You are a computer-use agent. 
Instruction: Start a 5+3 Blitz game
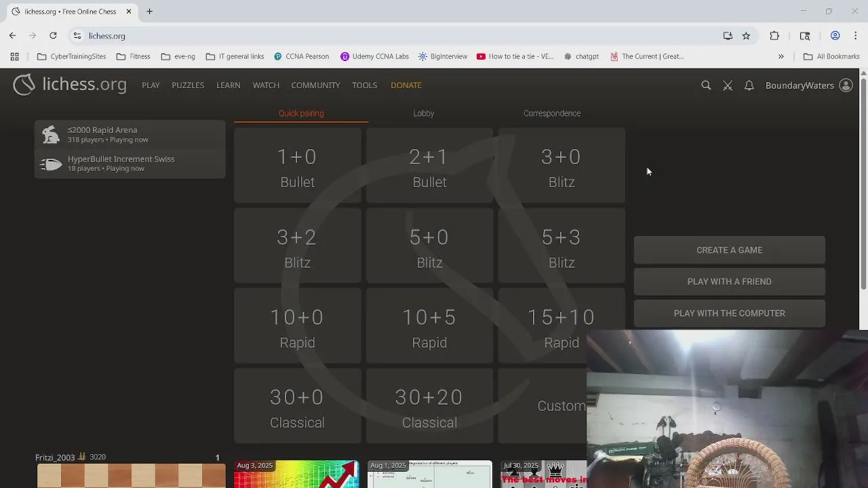point(561,246)
